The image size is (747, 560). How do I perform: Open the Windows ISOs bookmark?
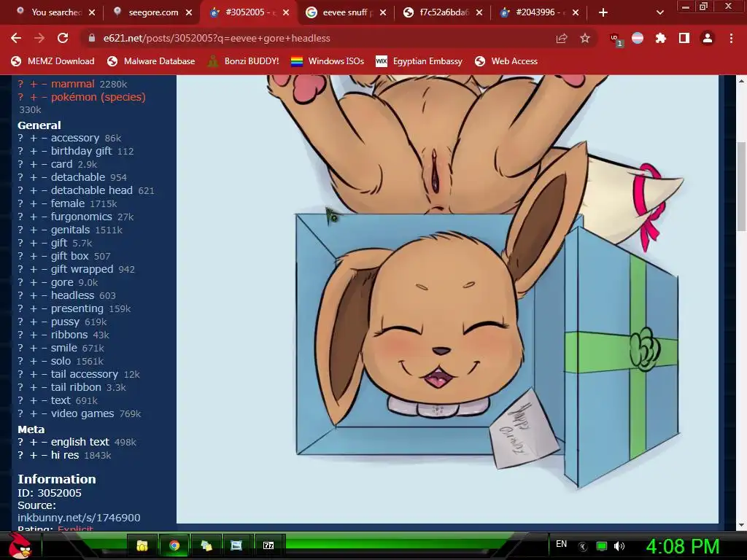[328, 61]
